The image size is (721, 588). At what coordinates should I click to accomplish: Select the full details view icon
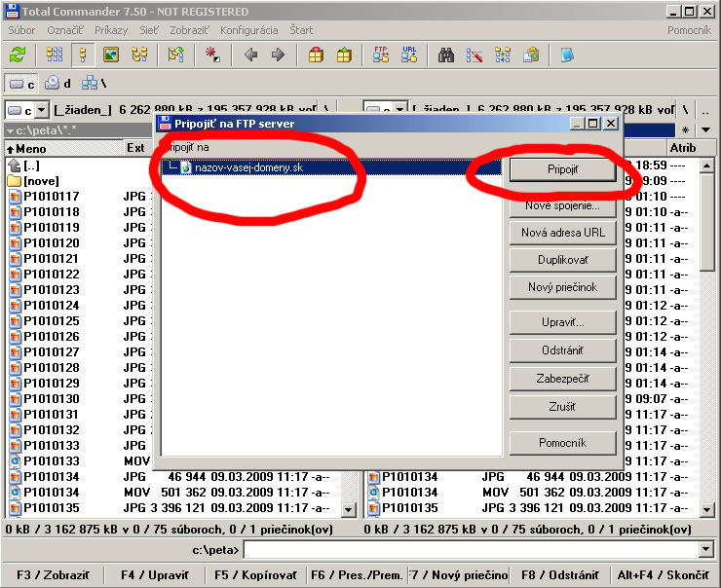pyautogui.click(x=83, y=55)
